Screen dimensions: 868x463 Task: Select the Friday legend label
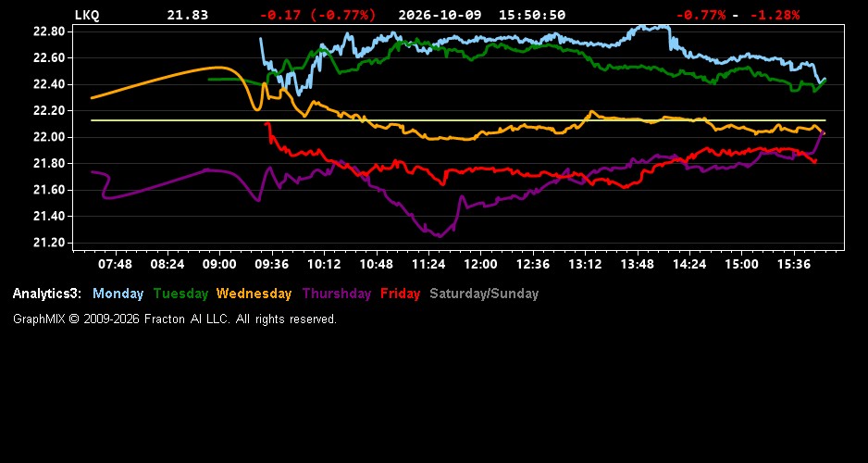pyautogui.click(x=401, y=294)
